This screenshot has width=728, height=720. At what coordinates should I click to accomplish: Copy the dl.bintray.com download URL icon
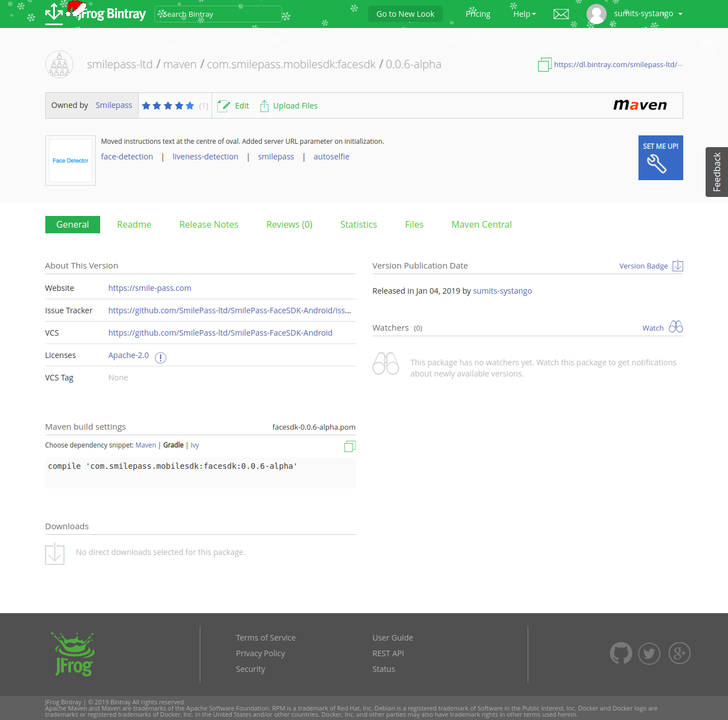coord(544,65)
